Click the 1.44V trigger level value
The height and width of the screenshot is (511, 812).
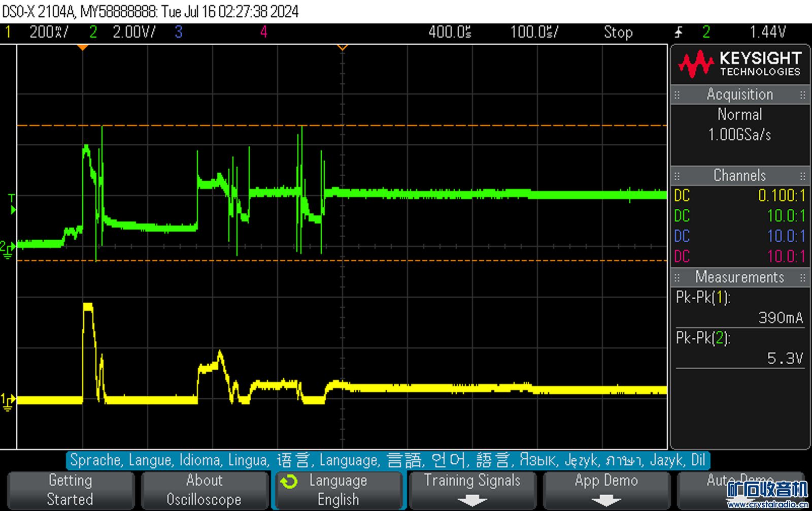767,33
